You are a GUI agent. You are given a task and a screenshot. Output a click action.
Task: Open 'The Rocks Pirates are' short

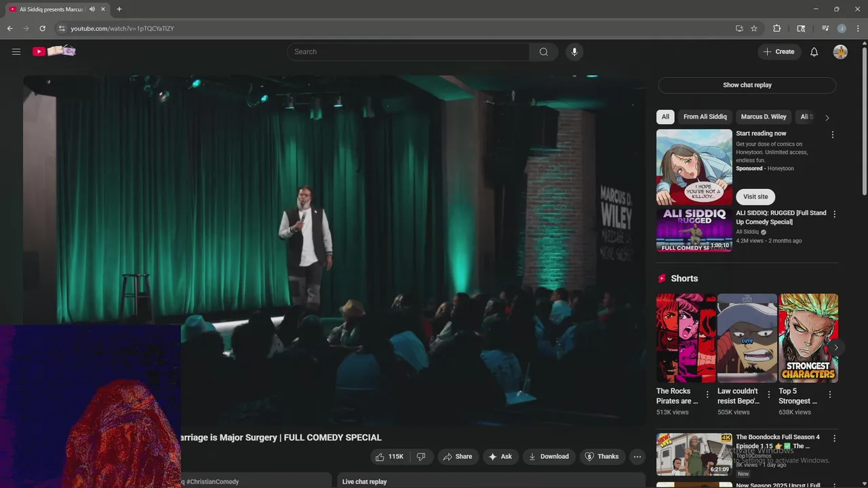click(686, 338)
